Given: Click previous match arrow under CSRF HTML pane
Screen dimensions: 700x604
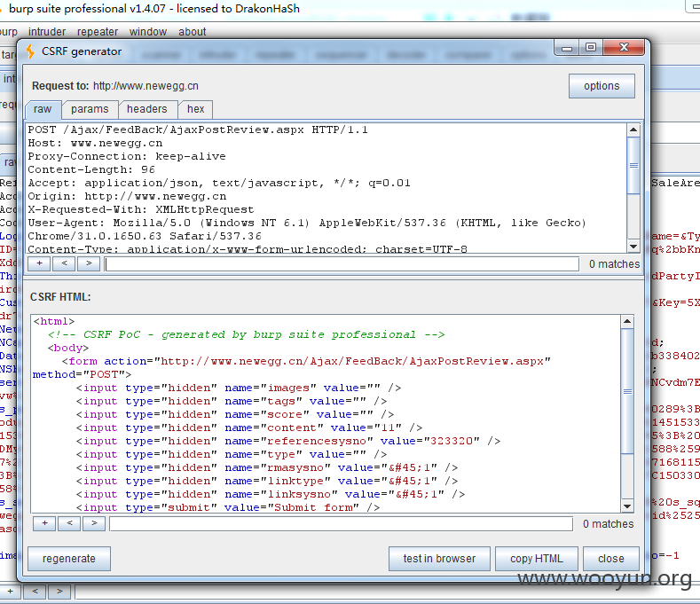Looking at the screenshot, I should point(69,523).
